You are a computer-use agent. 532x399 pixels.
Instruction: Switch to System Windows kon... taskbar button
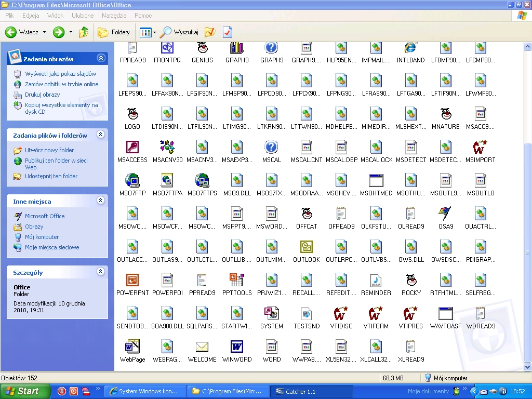(x=145, y=392)
